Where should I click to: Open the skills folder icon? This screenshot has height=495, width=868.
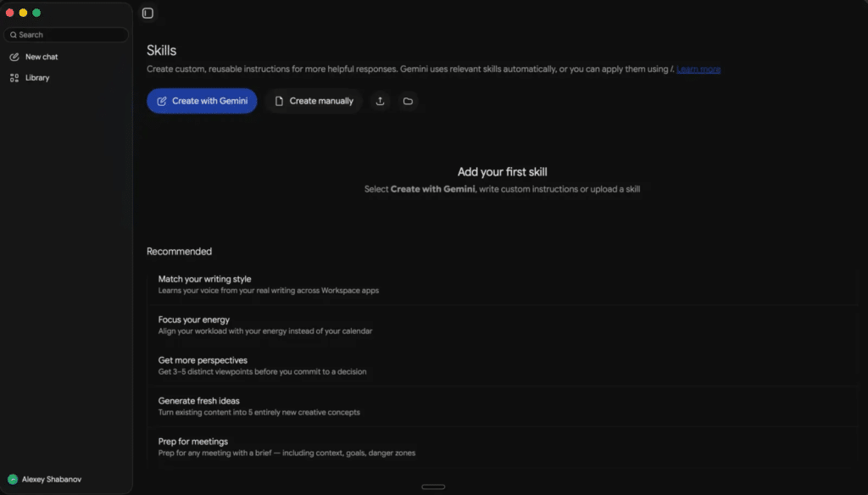pos(408,101)
